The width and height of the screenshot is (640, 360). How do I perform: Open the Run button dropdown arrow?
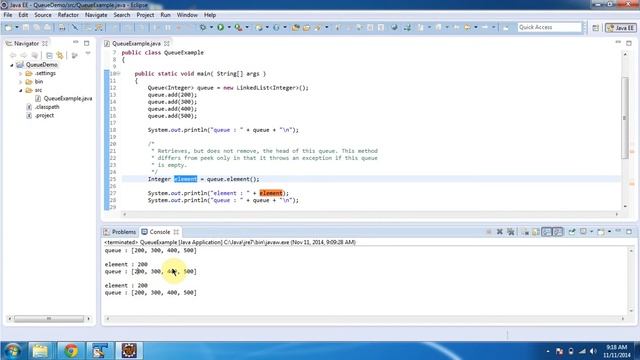[229, 27]
